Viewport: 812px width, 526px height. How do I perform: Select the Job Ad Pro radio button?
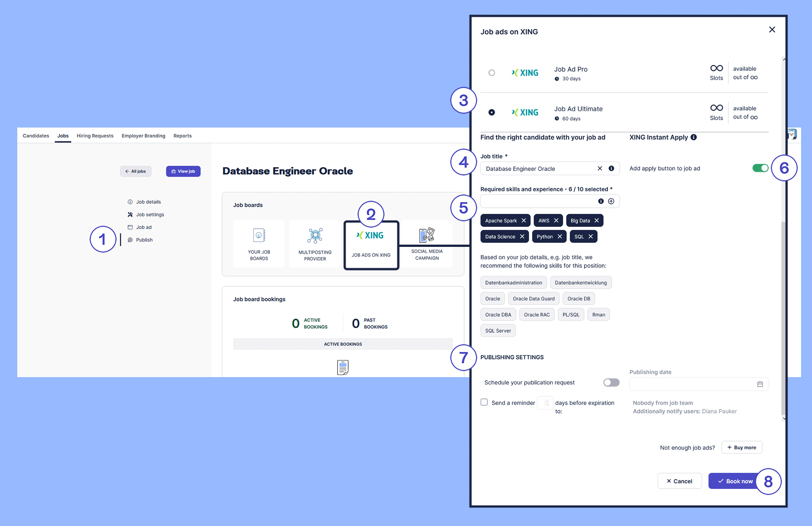[x=491, y=73]
